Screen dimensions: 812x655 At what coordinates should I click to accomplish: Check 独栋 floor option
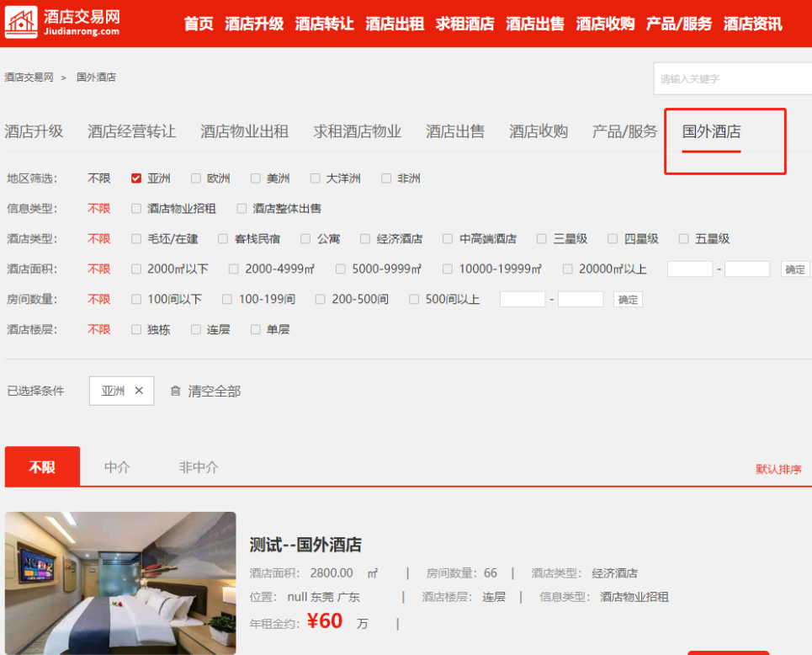pos(136,329)
